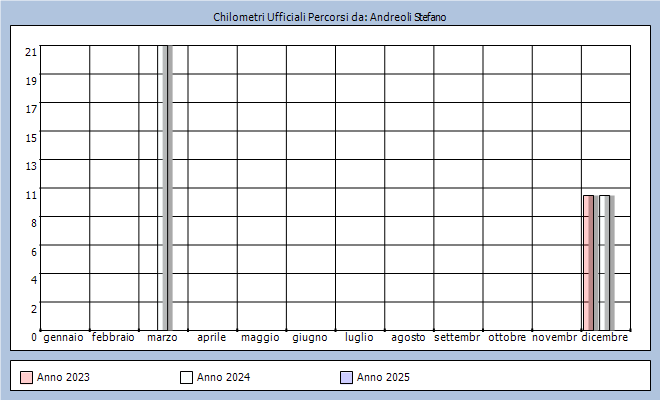Click the pink Anno 2023 legend swatch

tap(26, 377)
